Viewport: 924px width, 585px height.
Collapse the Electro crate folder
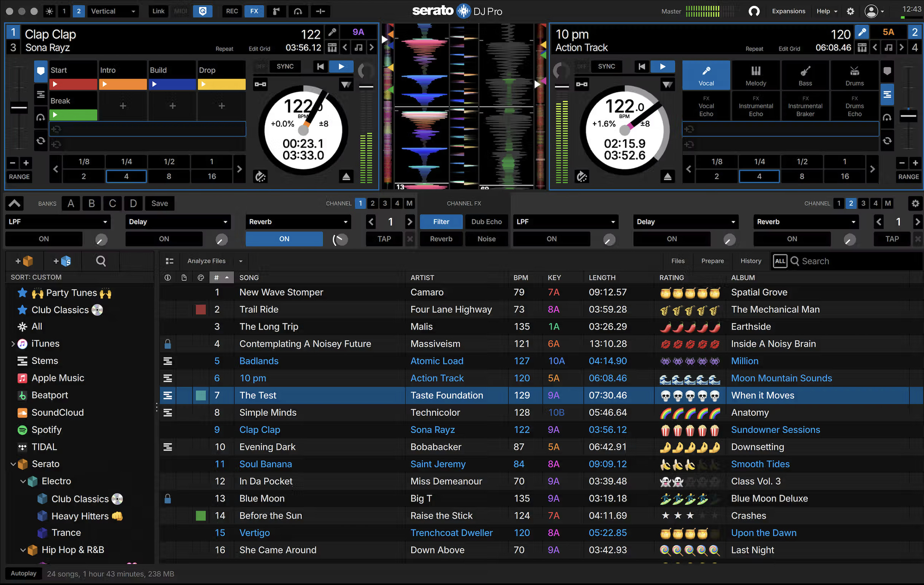pyautogui.click(x=23, y=481)
